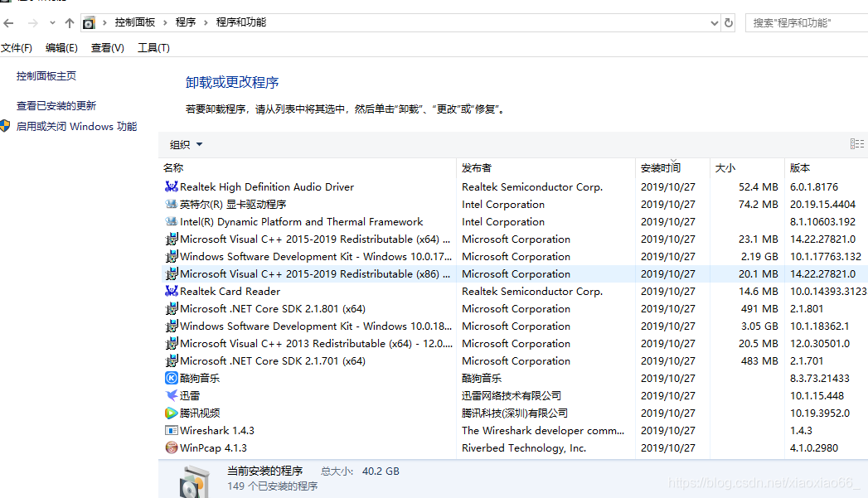This screenshot has height=498, width=868.
Task: Click total size value 40.2 GB
Action: [381, 471]
